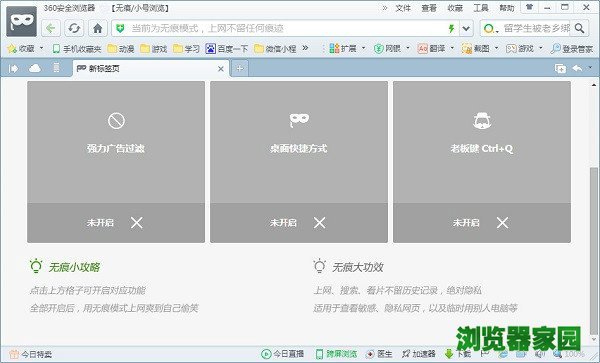Reload the page with the refresh icon
This screenshot has height=363, width=600.
[74, 28]
